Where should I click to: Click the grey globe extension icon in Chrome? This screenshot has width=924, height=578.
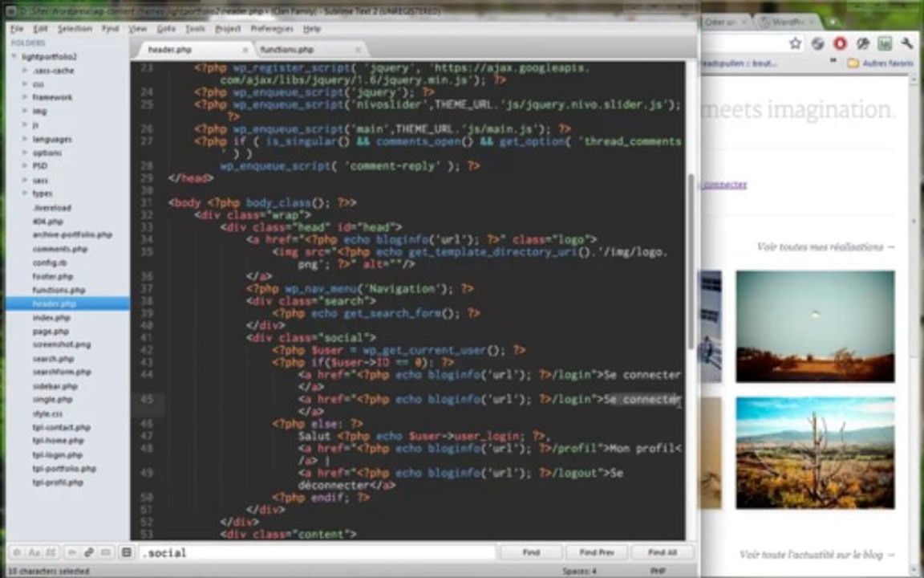click(x=817, y=43)
